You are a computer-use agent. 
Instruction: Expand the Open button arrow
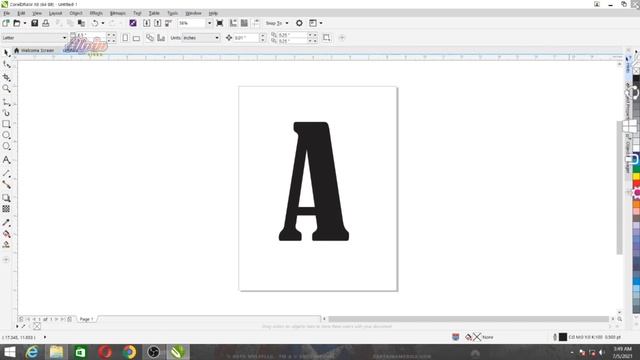click(x=25, y=23)
